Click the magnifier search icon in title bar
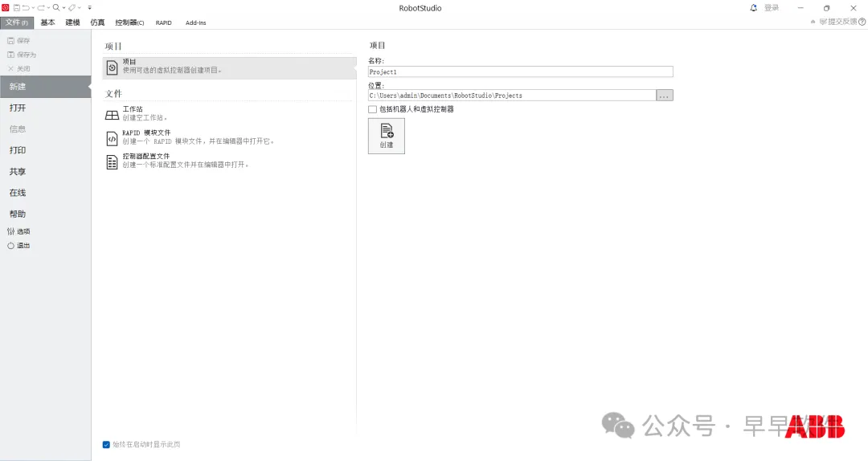 [56, 8]
